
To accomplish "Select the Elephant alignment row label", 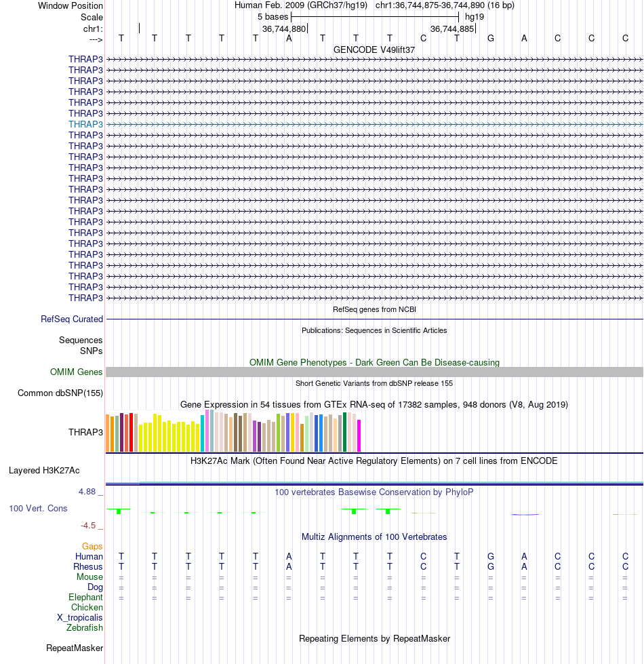I will pyautogui.click(x=85, y=597).
